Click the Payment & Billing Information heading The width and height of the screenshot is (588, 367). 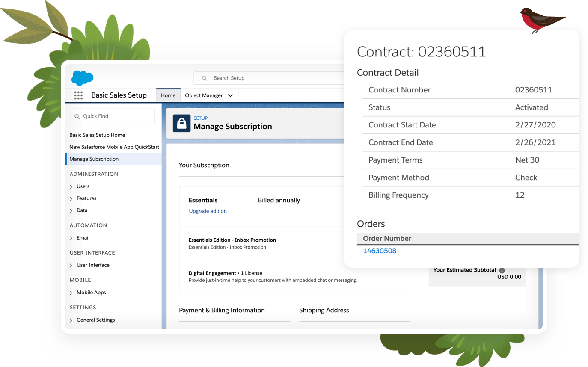click(222, 310)
